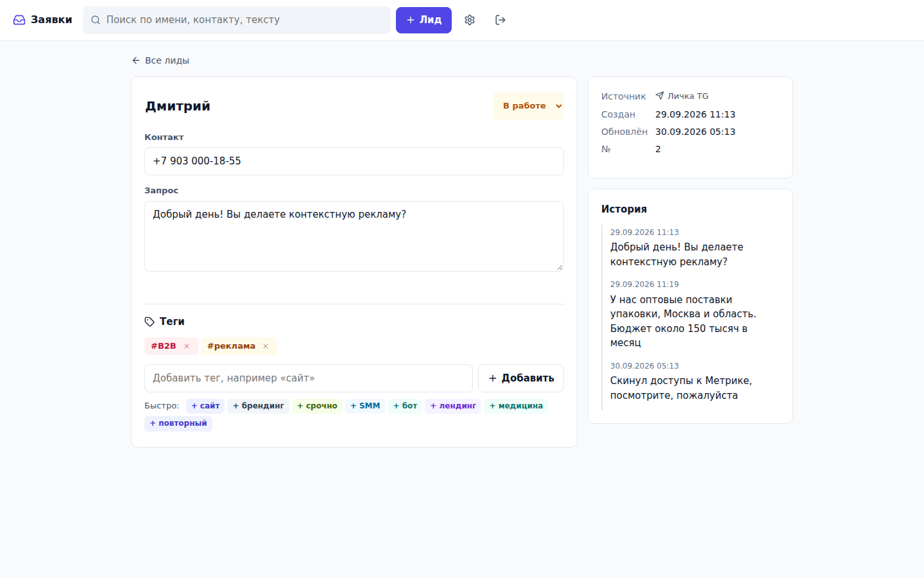924x578 pixels.
Task: Focus the Добавить тег input field
Action: coord(309,378)
